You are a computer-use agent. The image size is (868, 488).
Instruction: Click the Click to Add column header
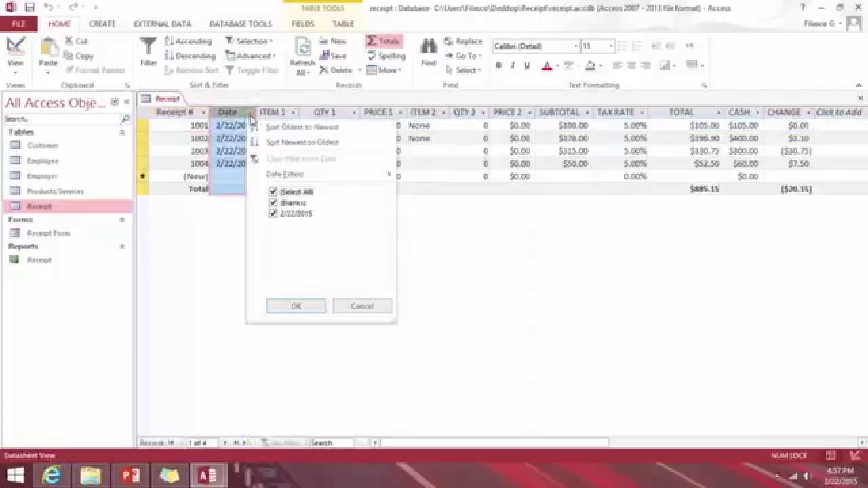coord(838,113)
